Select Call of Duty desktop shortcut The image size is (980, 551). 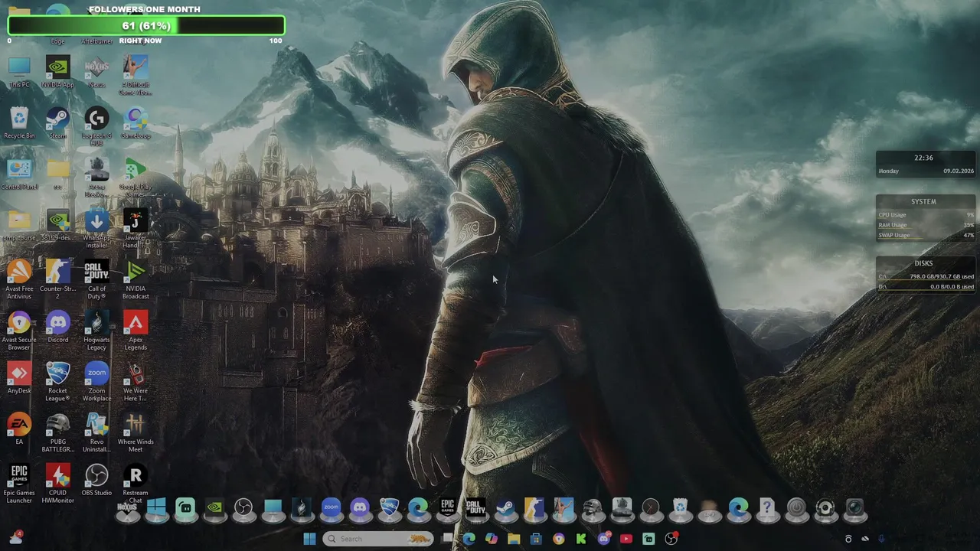coord(96,280)
